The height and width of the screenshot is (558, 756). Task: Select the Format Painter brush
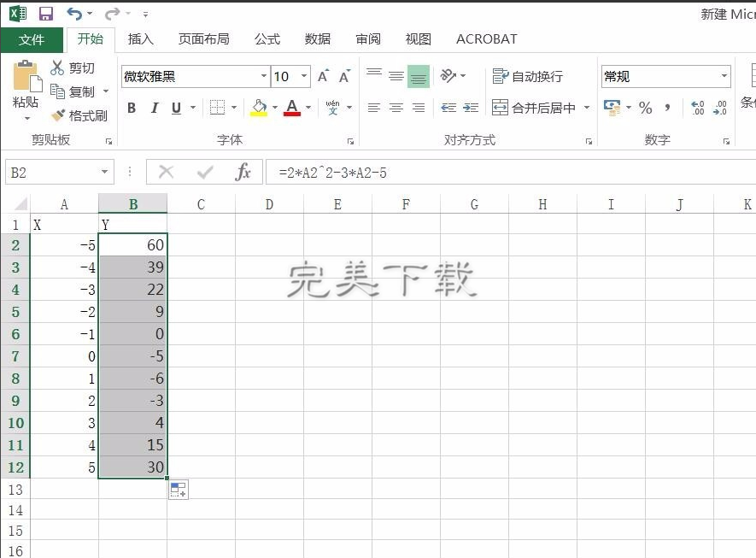[58, 115]
